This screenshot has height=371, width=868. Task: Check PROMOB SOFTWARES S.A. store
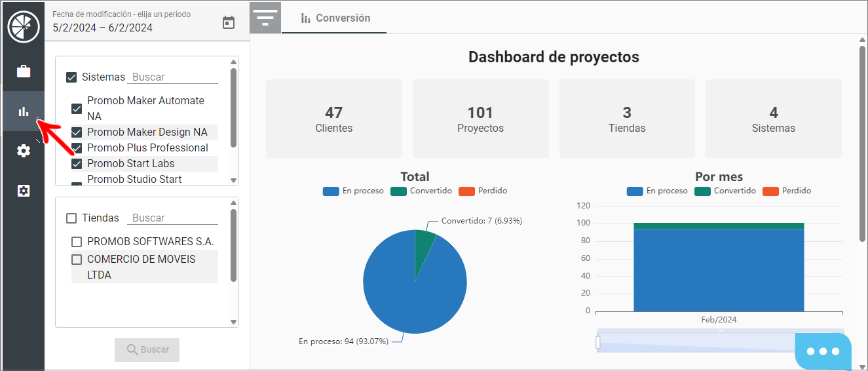[77, 242]
